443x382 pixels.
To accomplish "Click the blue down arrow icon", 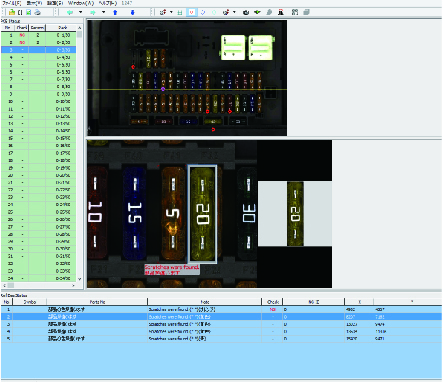I will coord(132,12).
